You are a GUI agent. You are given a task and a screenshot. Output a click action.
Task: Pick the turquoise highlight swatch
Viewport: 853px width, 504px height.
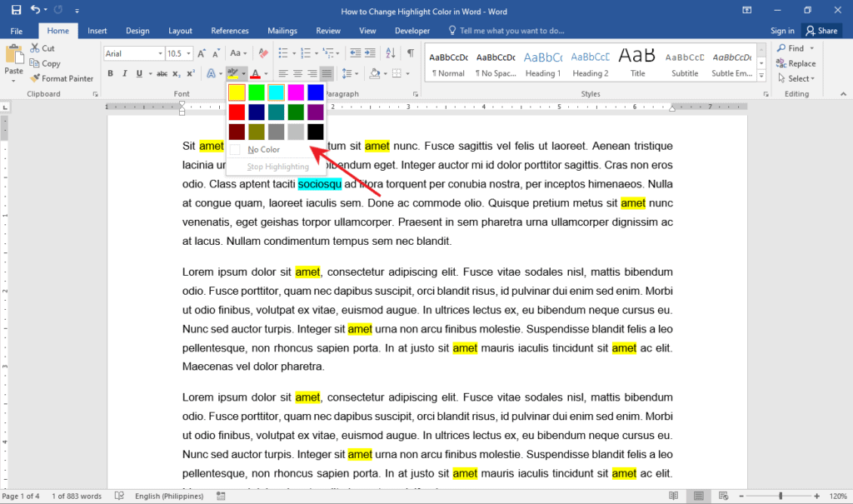point(276,92)
